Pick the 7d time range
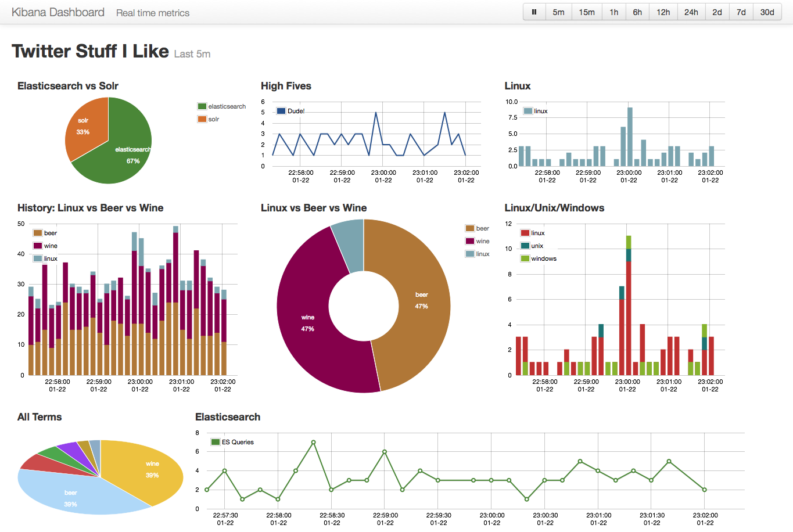Image resolution: width=793 pixels, height=532 pixels. 741,12
